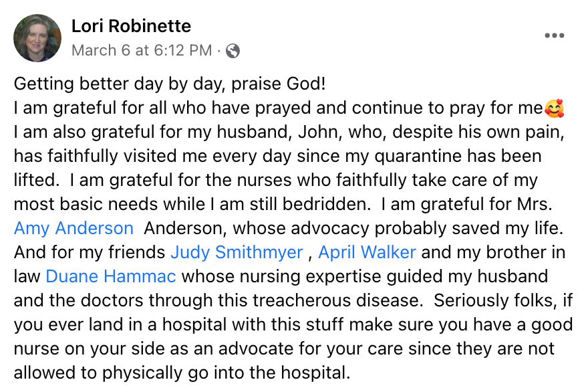Open the three-dot post options menu

554,35
